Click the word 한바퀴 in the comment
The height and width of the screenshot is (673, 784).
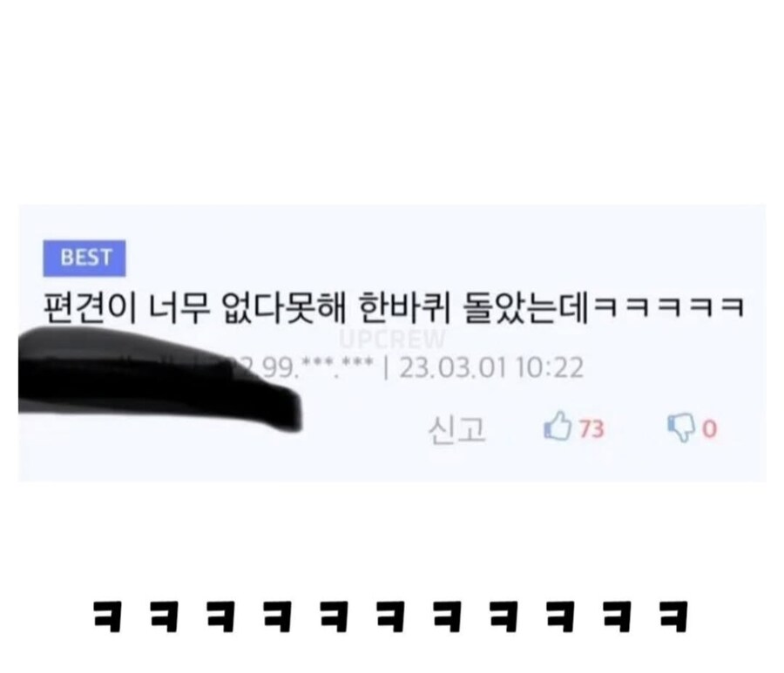404,307
